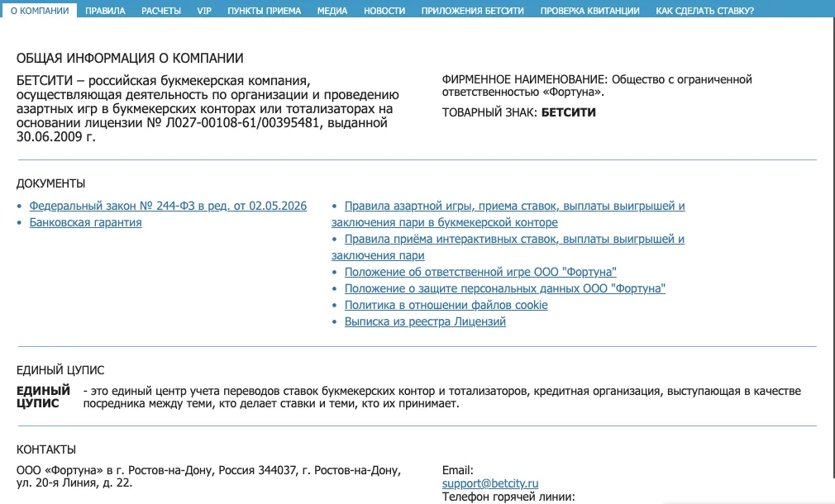835x504 pixels.
Task: Open Политика в отношении файлов cookie
Action: coord(446,305)
